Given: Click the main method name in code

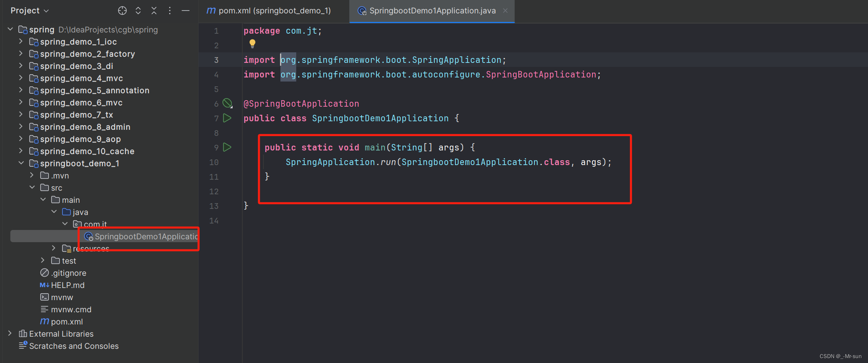Looking at the screenshot, I should point(375,148).
